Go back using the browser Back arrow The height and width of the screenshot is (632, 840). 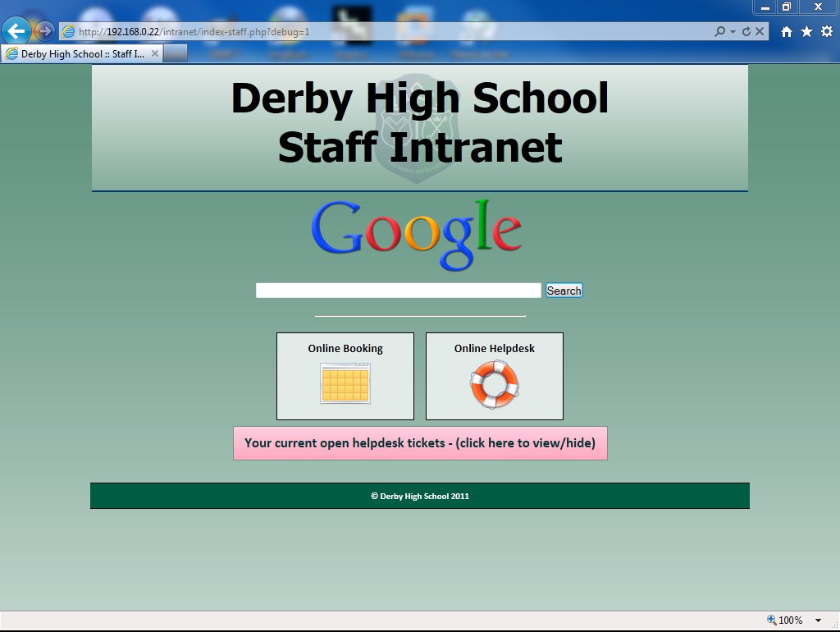[x=16, y=31]
